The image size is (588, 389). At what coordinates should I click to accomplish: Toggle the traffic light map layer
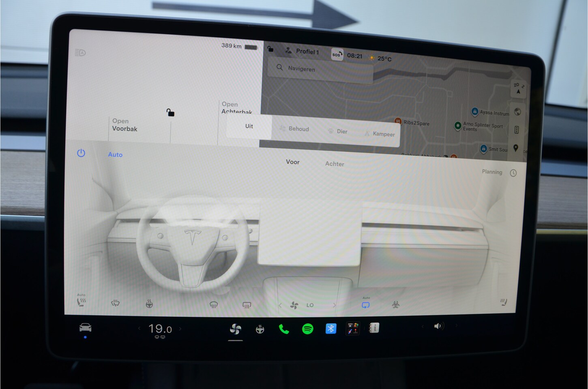click(x=517, y=130)
